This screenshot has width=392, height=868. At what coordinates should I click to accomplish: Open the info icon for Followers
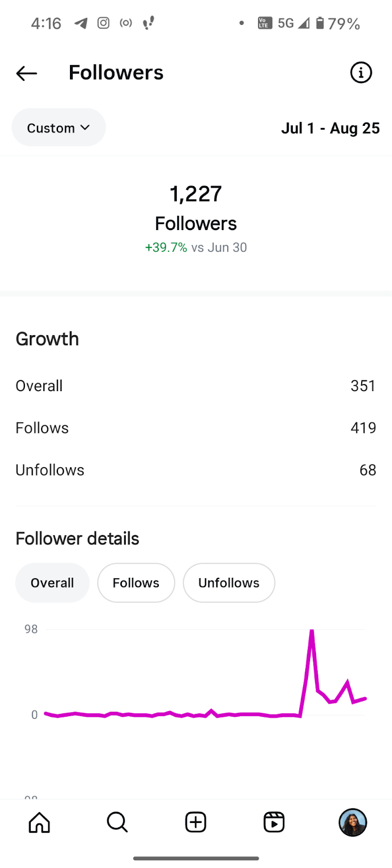tap(361, 73)
